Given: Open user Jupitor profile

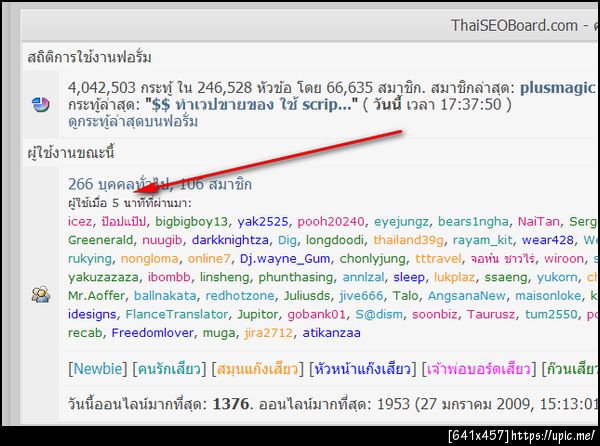Looking at the screenshot, I should click(x=259, y=314).
